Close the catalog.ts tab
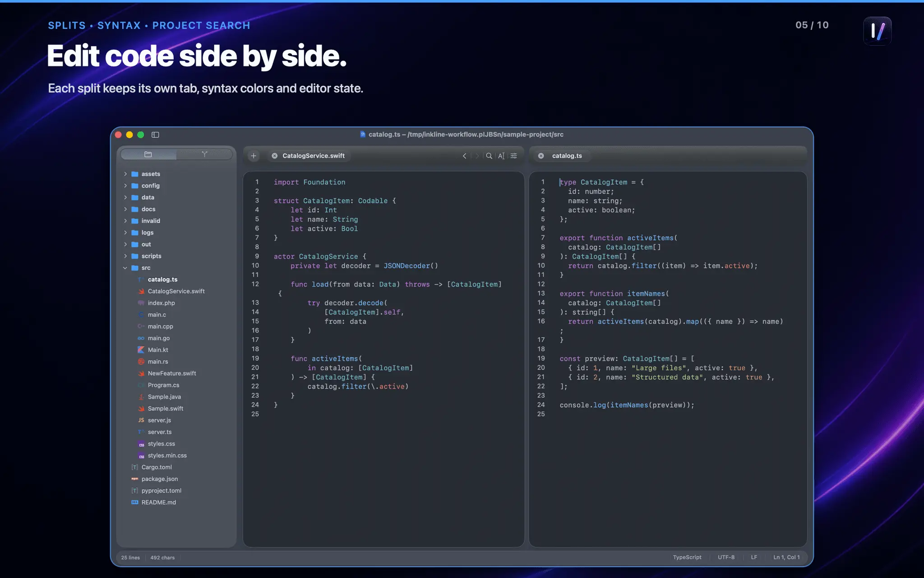924x578 pixels. (541, 156)
